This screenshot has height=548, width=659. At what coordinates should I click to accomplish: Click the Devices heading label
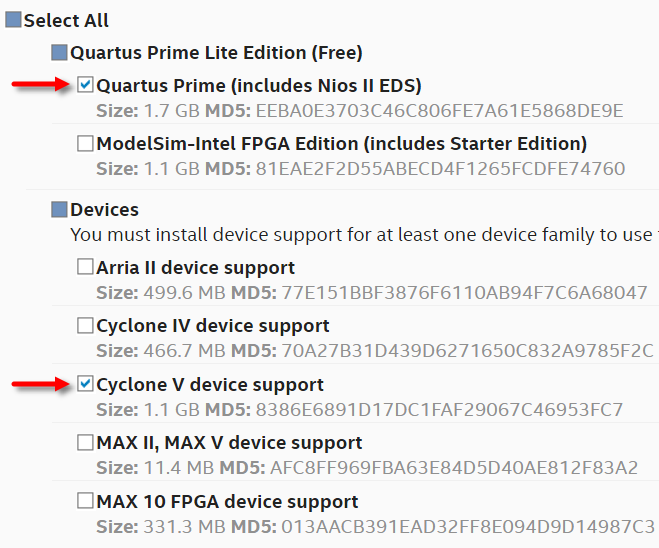(104, 210)
